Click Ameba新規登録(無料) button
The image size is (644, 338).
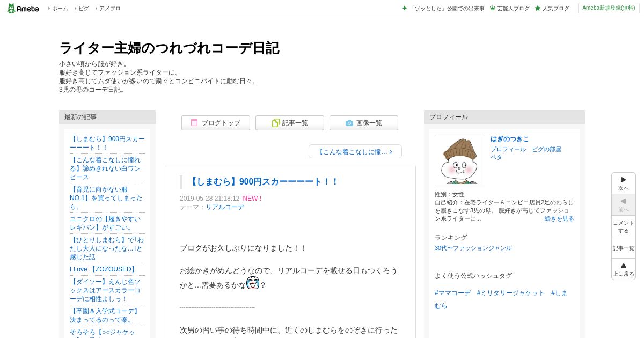point(609,8)
